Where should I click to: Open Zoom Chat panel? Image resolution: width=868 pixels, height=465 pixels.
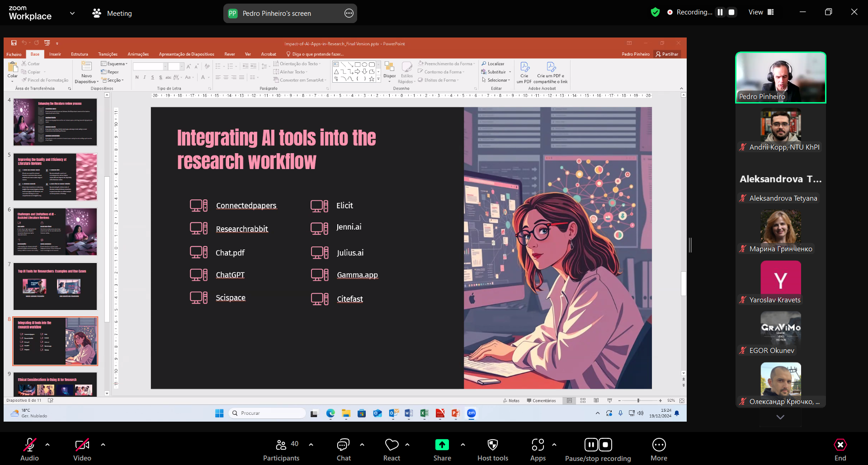click(x=344, y=450)
